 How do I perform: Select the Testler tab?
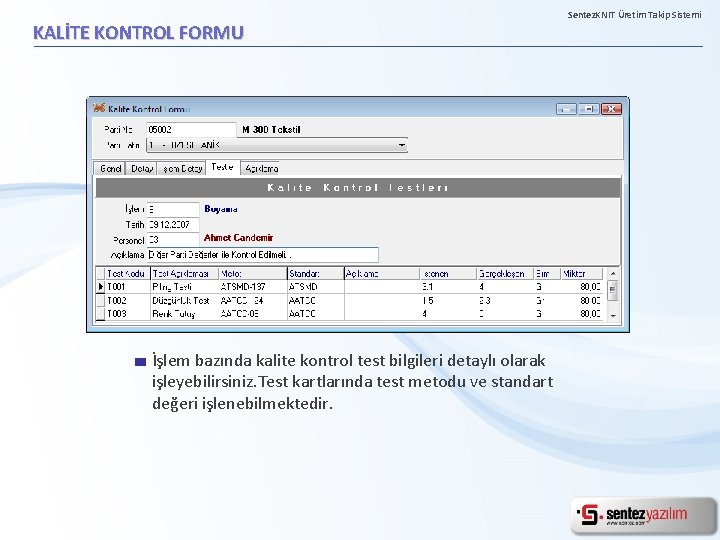click(223, 168)
